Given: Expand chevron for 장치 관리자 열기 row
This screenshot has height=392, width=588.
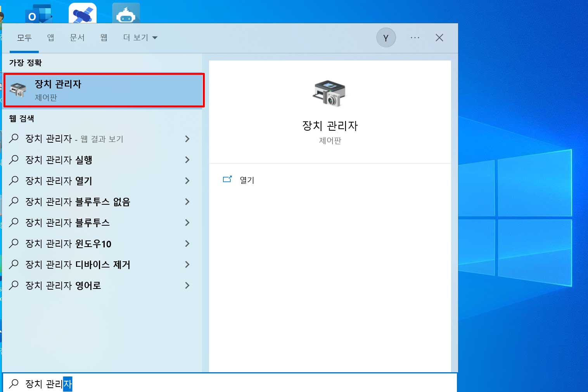Looking at the screenshot, I should (187, 181).
